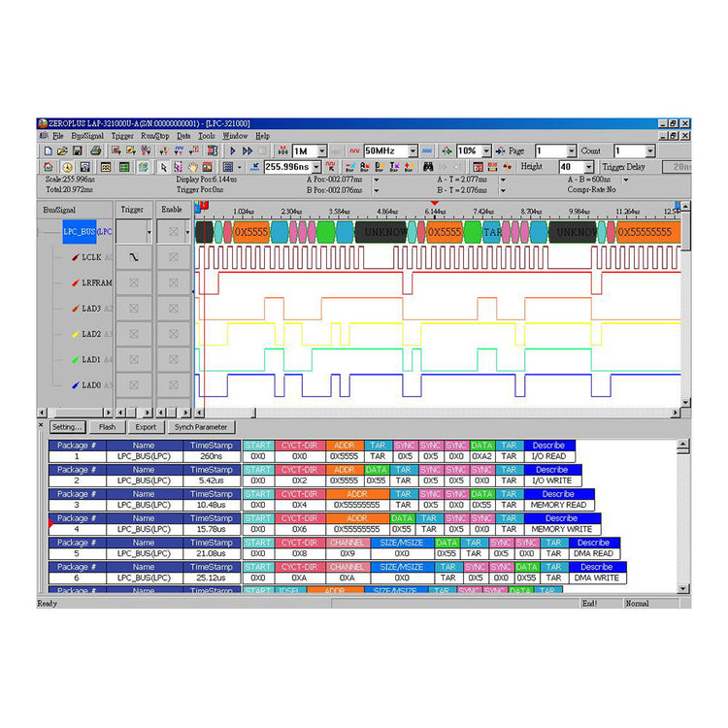Expand the Height 40 dropdown
The width and height of the screenshot is (728, 728).
point(588,167)
